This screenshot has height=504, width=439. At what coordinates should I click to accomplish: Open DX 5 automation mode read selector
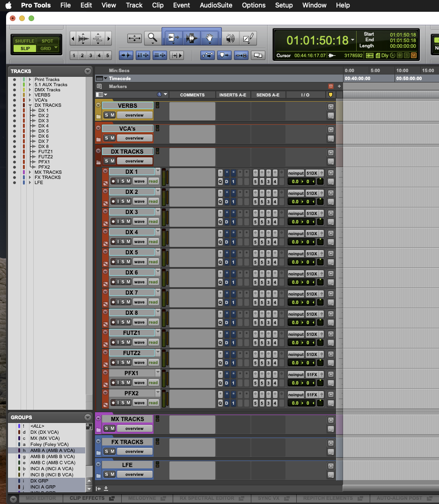click(x=154, y=262)
